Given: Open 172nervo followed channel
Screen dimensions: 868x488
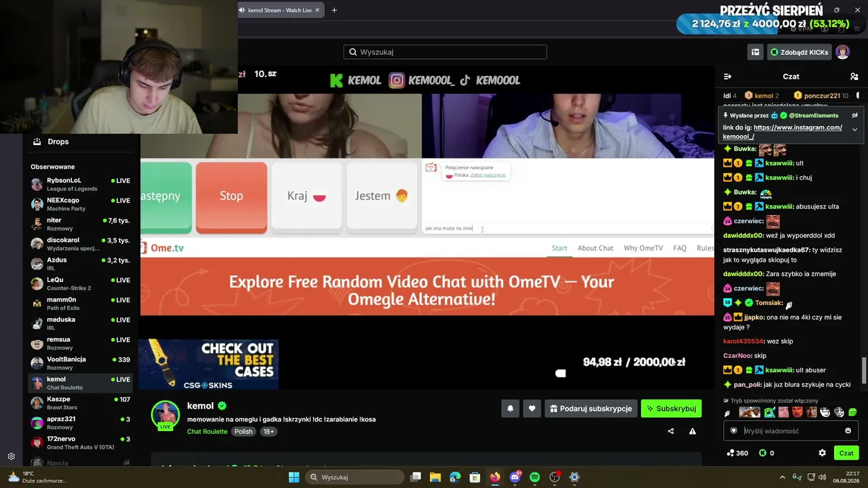Looking at the screenshot, I should coord(81,443).
